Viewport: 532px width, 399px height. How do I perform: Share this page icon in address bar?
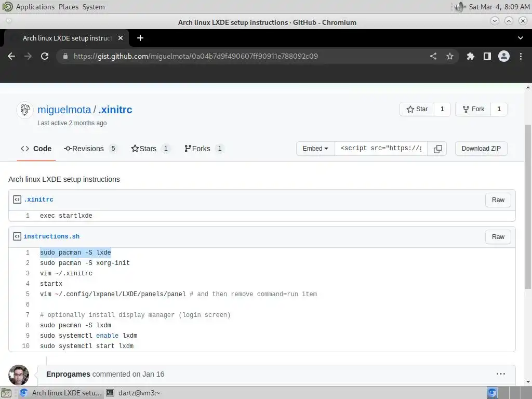[x=433, y=56]
